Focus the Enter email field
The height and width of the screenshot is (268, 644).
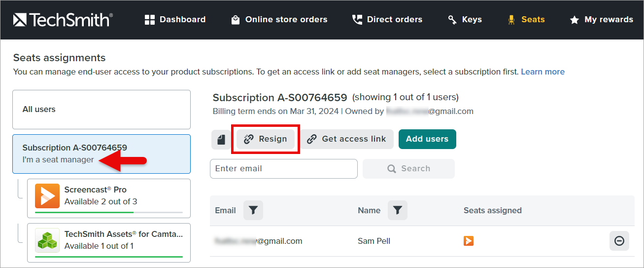[x=284, y=169]
